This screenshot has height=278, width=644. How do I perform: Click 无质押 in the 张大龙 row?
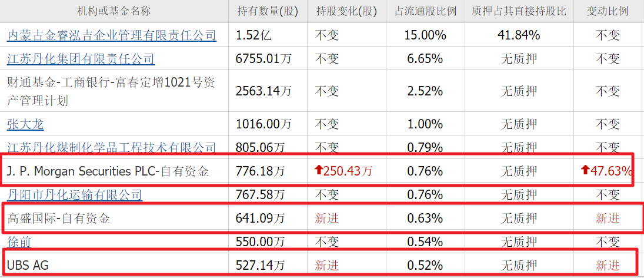click(x=519, y=124)
